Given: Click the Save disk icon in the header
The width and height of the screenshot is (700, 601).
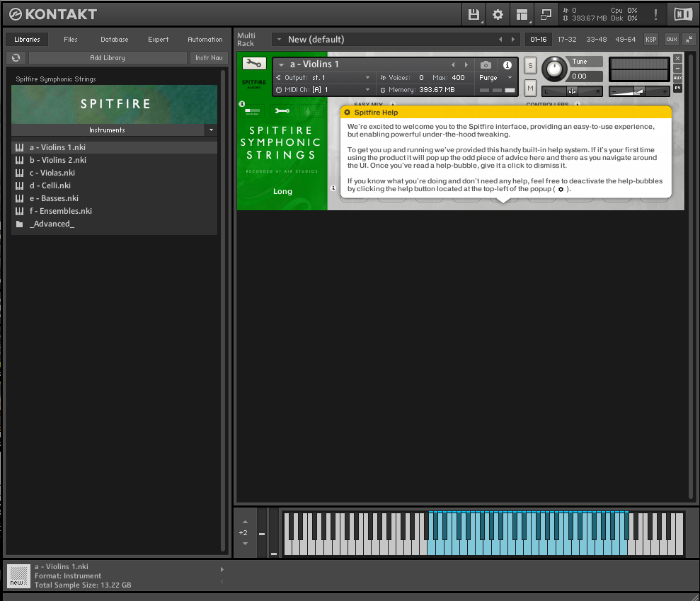Looking at the screenshot, I should click(474, 15).
